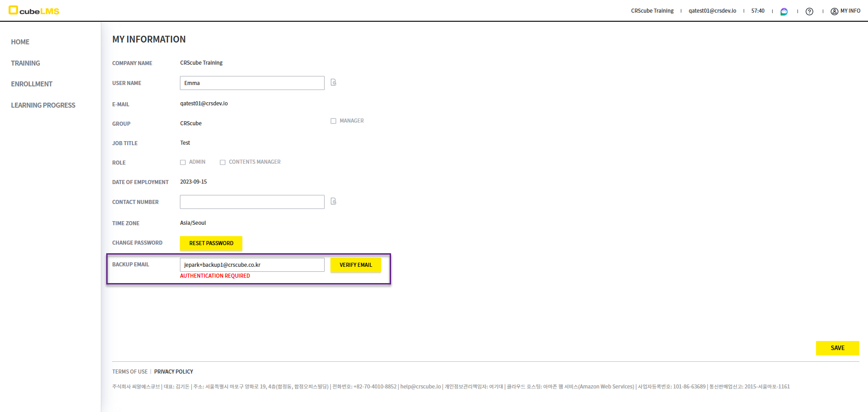Open the TERMS OF USE link
This screenshot has height=412, width=868.
[130, 372]
